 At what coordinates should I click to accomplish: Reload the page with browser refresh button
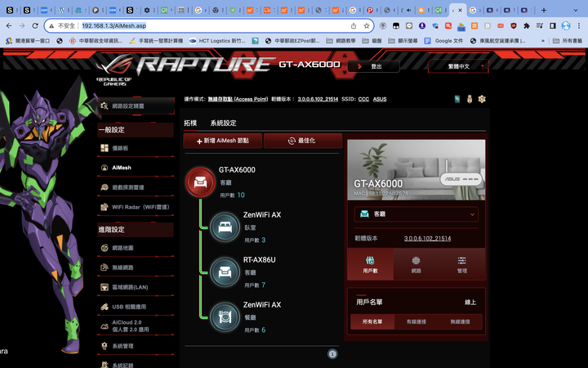(35, 25)
